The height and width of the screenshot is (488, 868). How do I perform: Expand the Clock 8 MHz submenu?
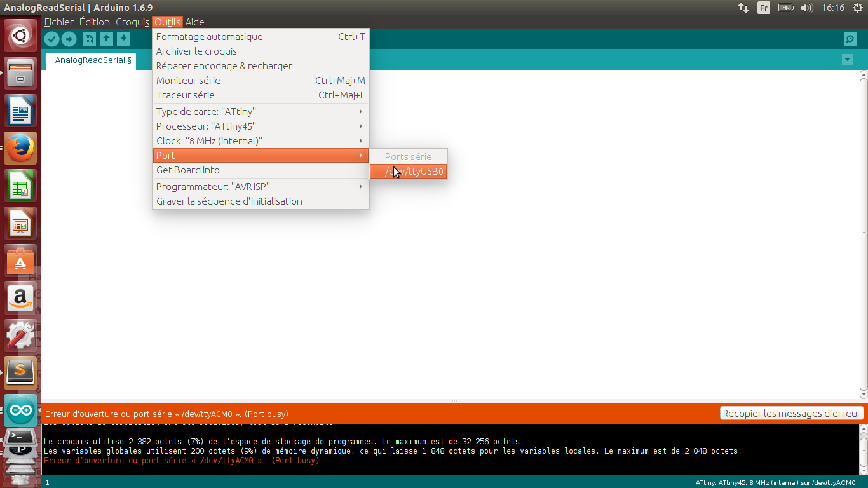[261, 140]
